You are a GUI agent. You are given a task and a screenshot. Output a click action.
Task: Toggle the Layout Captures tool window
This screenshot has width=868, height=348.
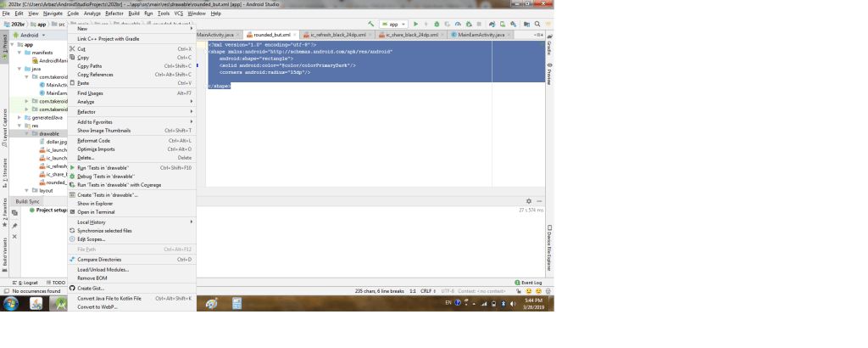[4, 127]
